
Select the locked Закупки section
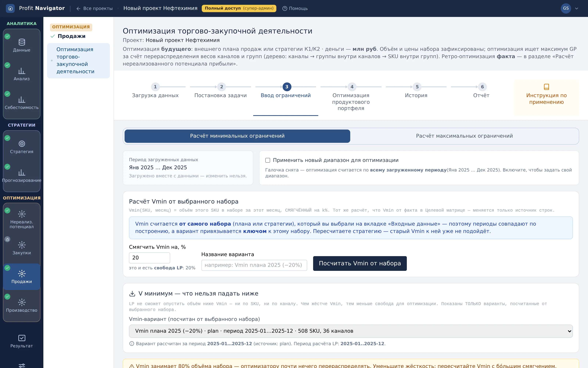click(22, 248)
